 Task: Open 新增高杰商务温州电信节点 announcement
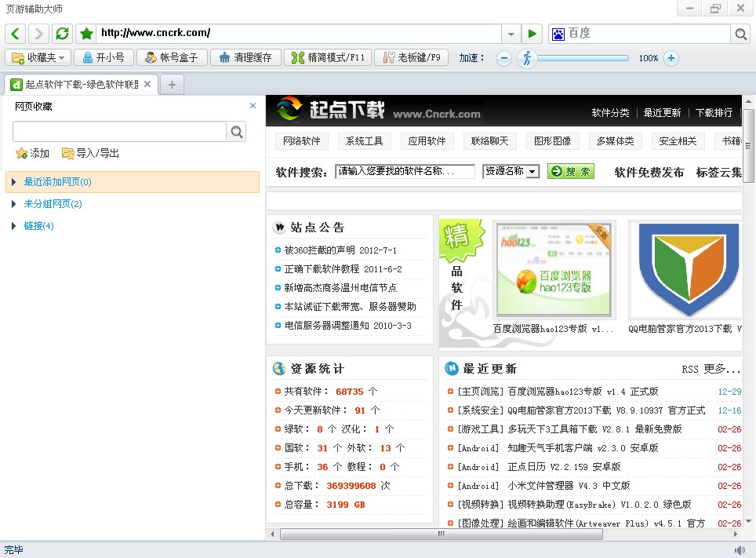(x=340, y=288)
